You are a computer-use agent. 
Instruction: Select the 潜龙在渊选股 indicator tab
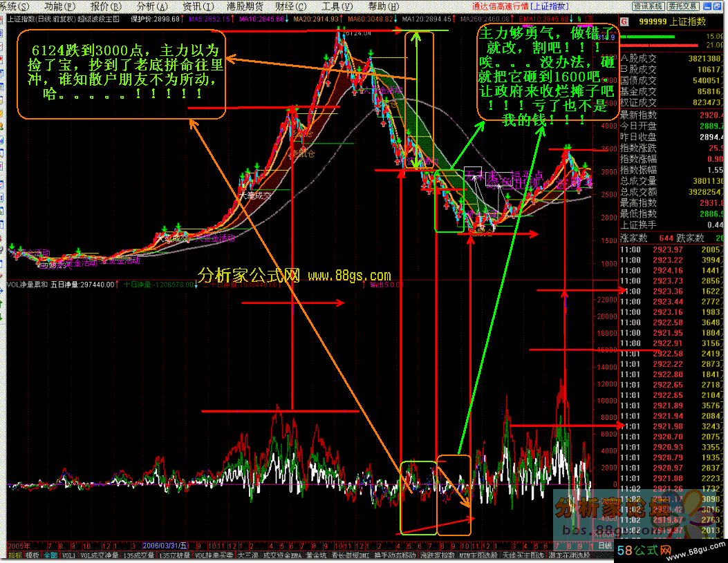[x=569, y=555]
